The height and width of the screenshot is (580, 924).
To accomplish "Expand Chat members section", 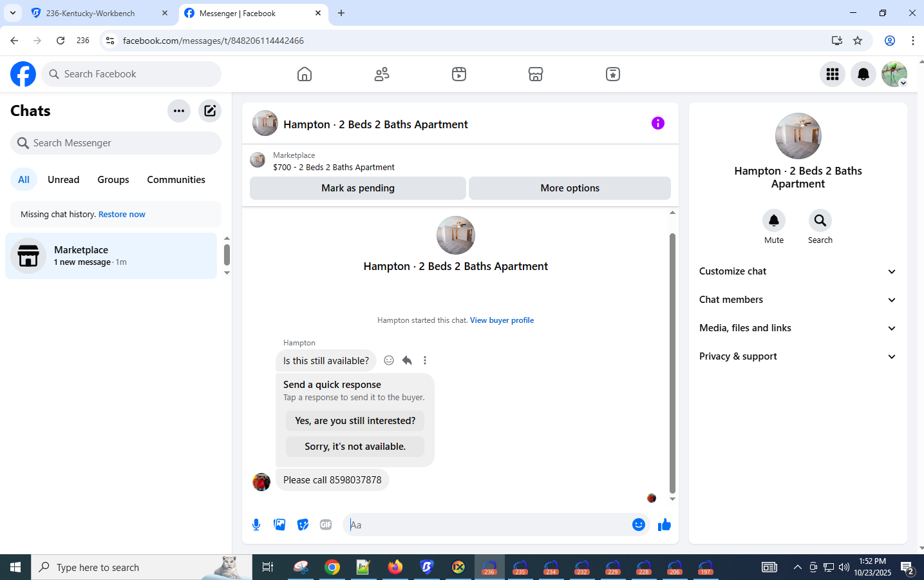I will (798, 300).
